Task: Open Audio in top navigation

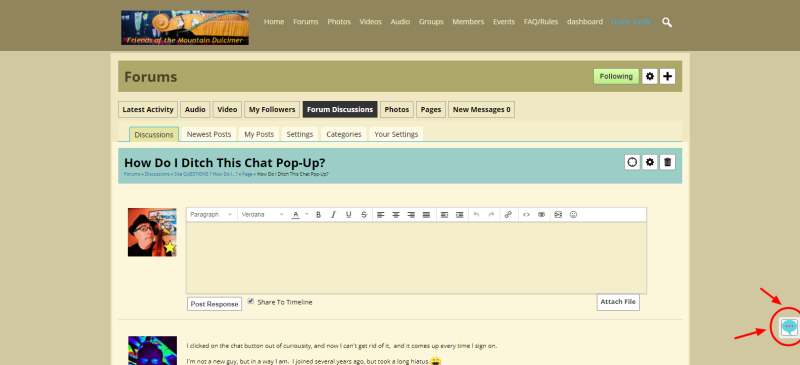Action: click(401, 22)
